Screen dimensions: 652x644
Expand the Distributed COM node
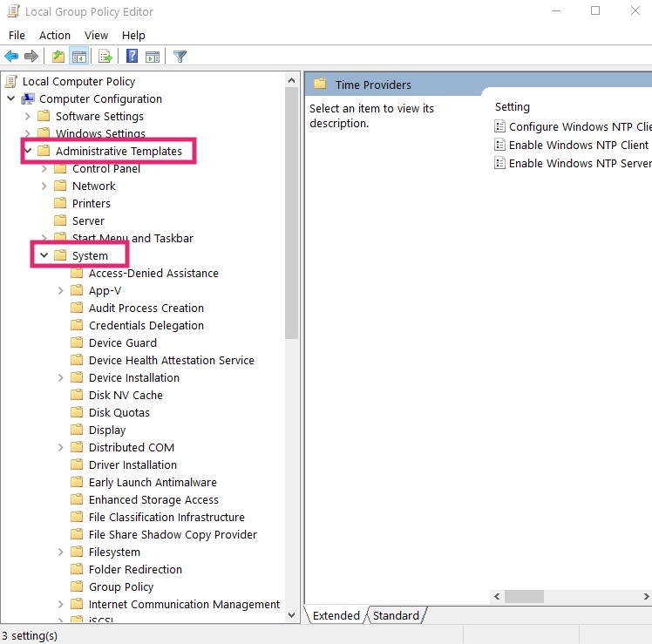61,447
